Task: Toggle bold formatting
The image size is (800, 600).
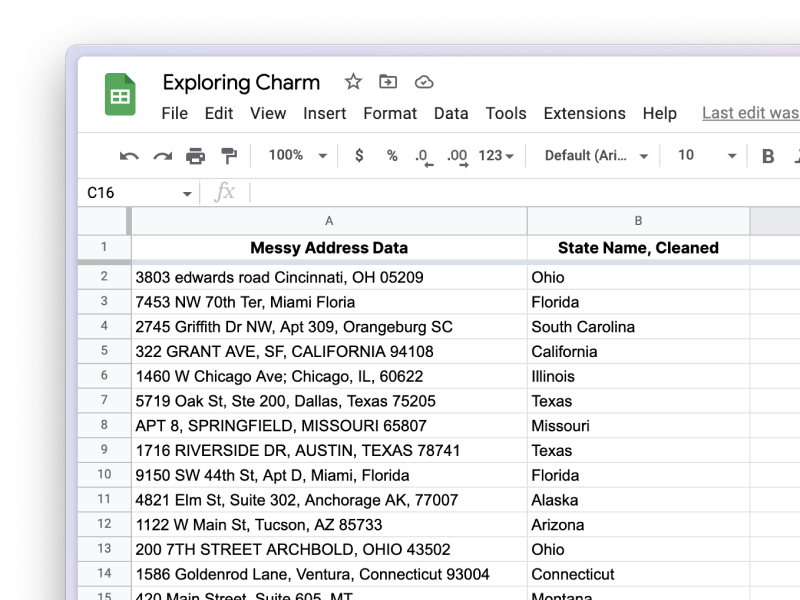Action: point(768,156)
